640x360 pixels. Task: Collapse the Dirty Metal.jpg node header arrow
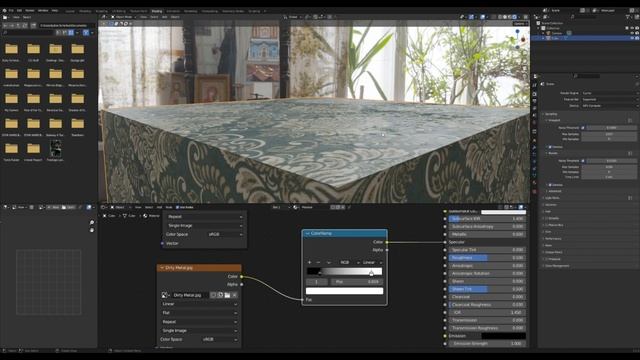tap(162, 268)
